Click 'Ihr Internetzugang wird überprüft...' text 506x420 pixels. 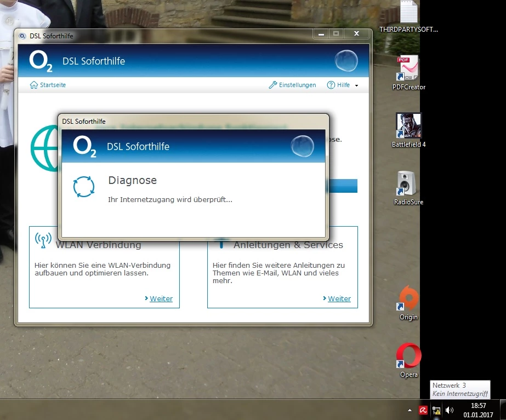(x=170, y=199)
